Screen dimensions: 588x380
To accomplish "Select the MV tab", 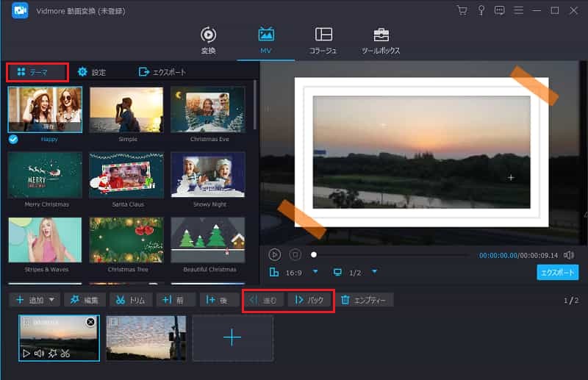I will [x=266, y=40].
